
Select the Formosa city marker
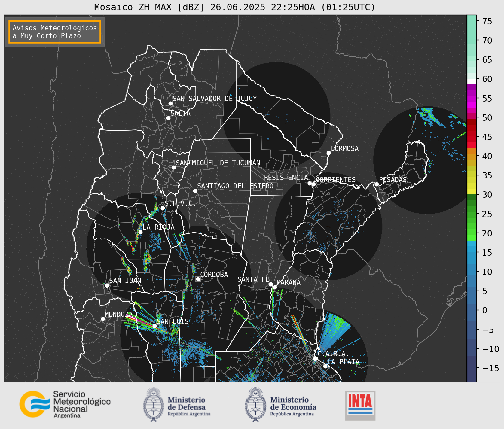pos(328,153)
